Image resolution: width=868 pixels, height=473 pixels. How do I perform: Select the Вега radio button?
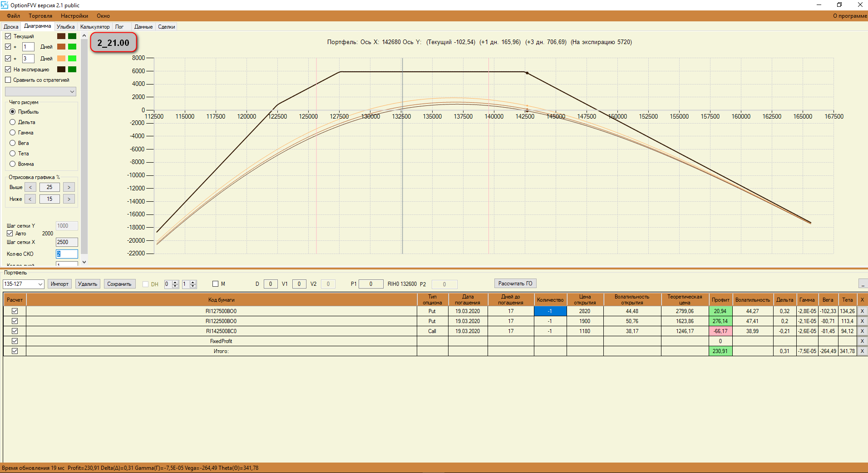(x=13, y=143)
